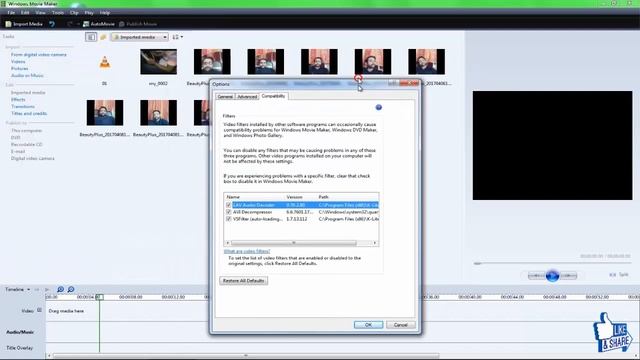Switch to the Advanced tab in Options
This screenshot has height=360, width=640.
247,97
